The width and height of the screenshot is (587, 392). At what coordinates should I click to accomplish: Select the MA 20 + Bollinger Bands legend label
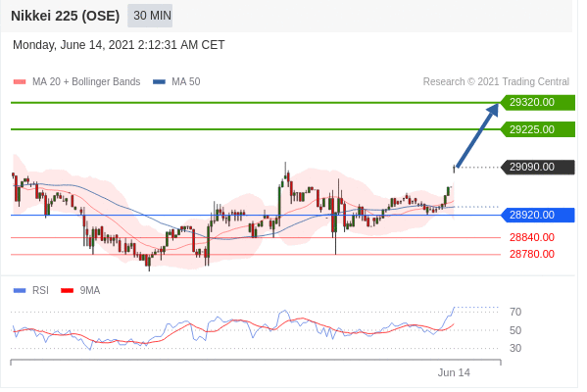pos(87,82)
